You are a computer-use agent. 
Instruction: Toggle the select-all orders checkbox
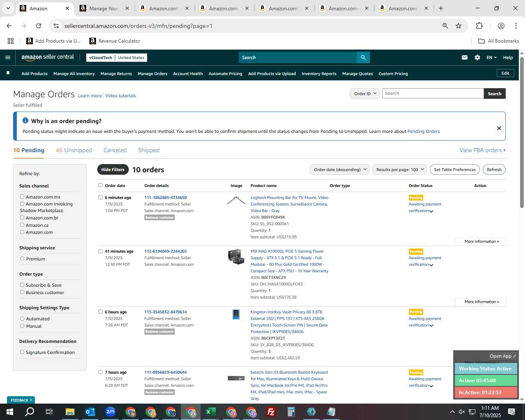[100, 185]
